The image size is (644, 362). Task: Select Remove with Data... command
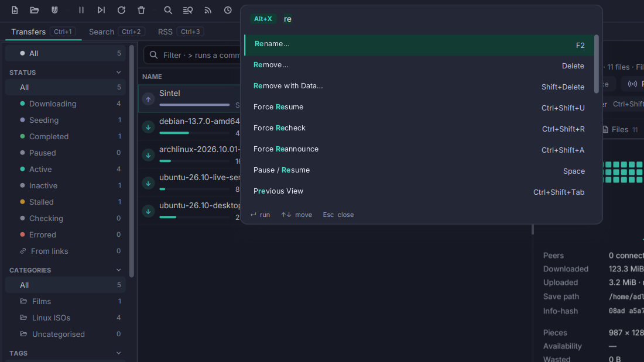[x=419, y=87]
